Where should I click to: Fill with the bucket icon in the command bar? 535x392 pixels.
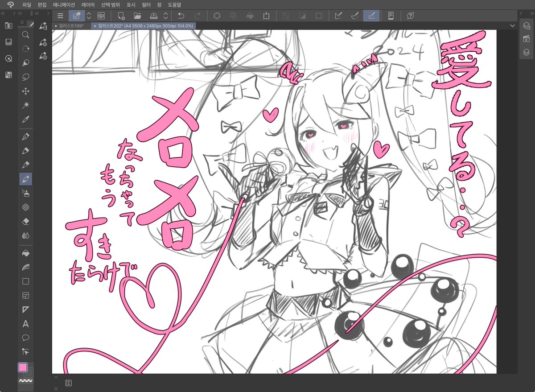pos(250,16)
